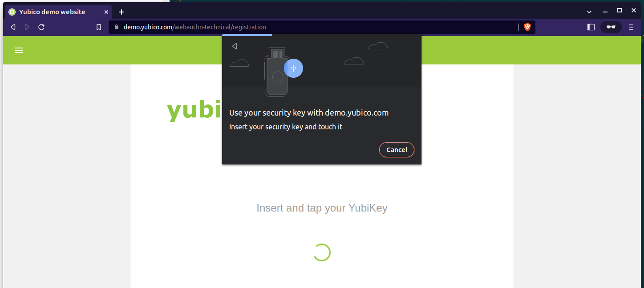
Task: Open a new browser tab
Action: point(122,12)
